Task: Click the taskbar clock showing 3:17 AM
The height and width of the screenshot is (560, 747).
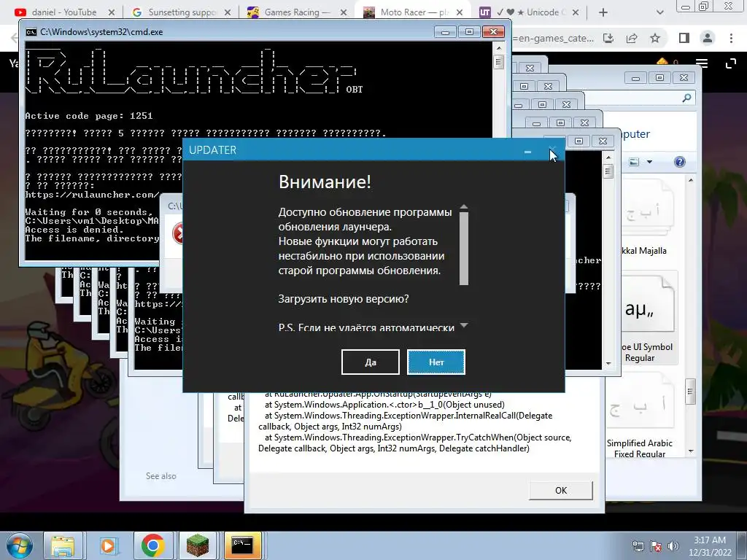Action: point(710,546)
